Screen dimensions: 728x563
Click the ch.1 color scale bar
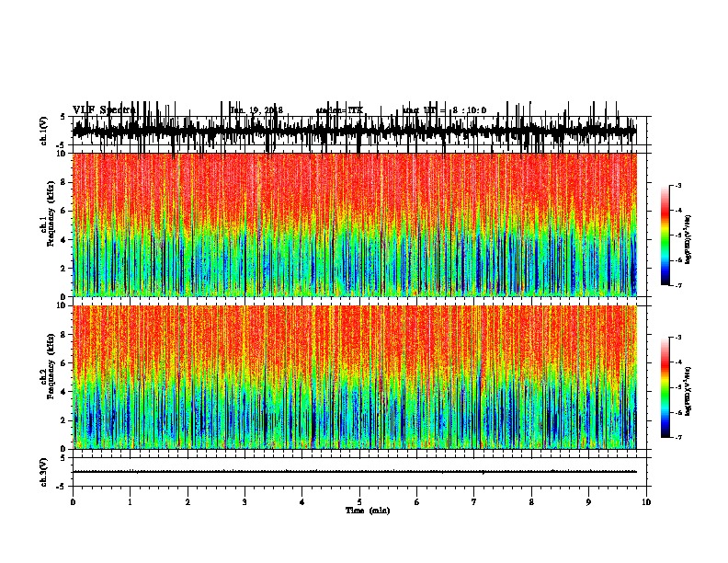coord(665,236)
